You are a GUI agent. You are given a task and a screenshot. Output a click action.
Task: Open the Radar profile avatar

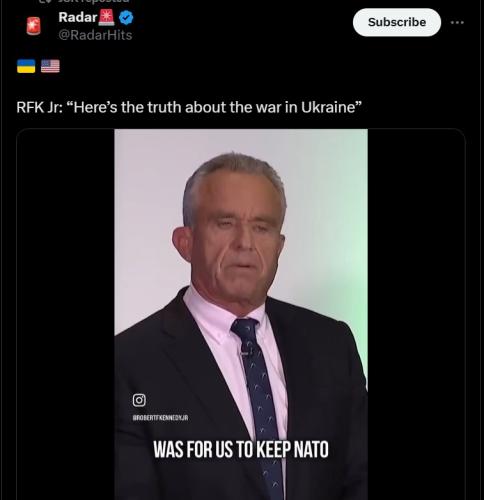click(33, 26)
